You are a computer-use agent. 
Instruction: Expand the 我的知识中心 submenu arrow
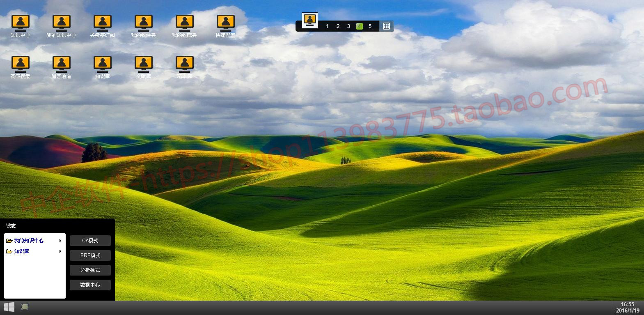pyautogui.click(x=60, y=241)
